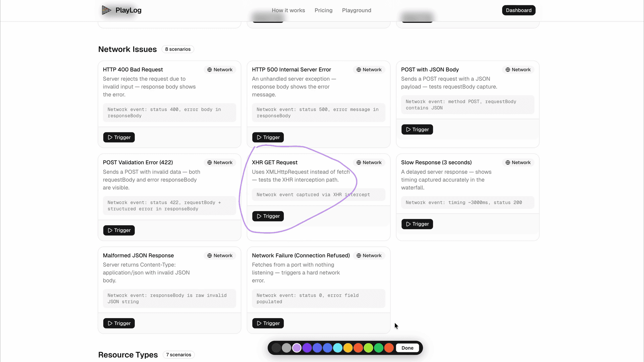The width and height of the screenshot is (644, 362).
Task: Click the globe icon on Slow Response card
Action: [x=507, y=162]
